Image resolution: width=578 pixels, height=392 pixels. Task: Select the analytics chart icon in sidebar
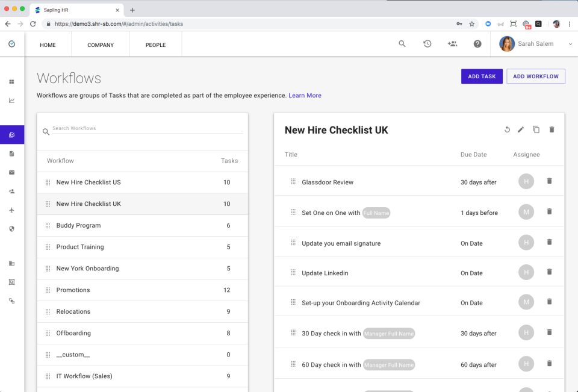pyautogui.click(x=12, y=101)
